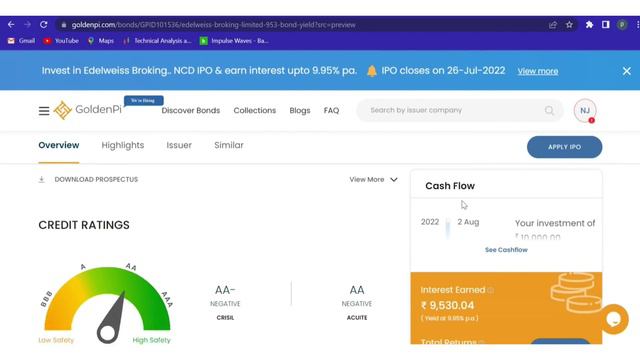Open the Chrome profile avatar

(622, 25)
